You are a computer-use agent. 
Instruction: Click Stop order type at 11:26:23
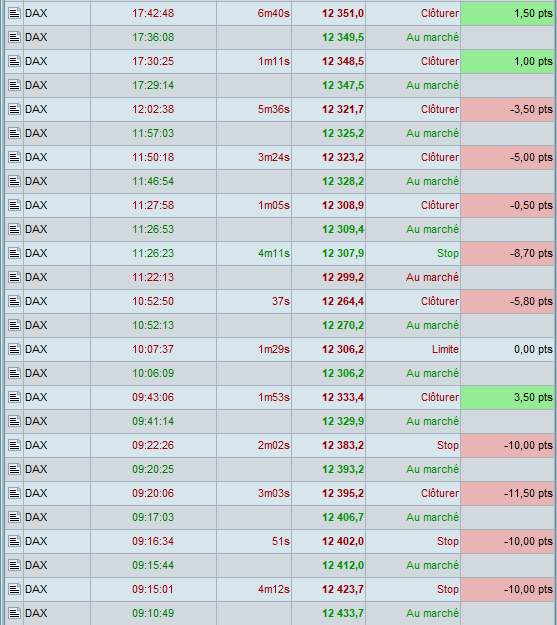coord(448,253)
